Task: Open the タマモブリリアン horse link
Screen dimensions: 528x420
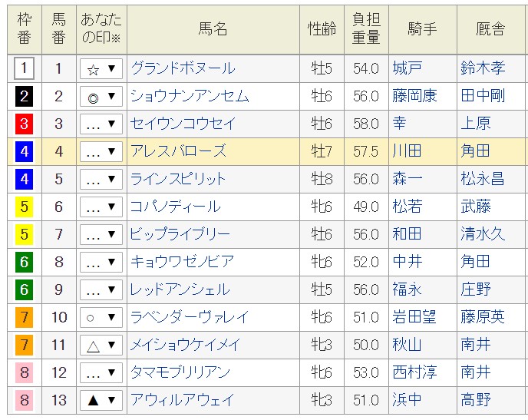Action: [x=180, y=372]
